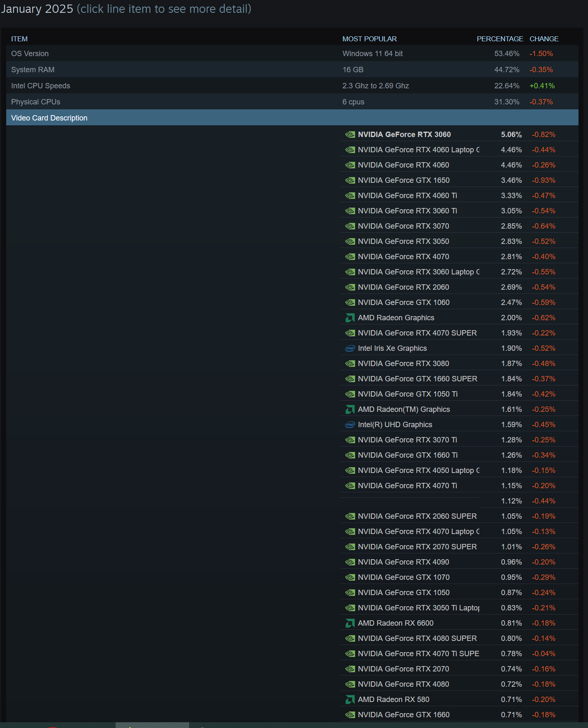This screenshot has height=728, width=588.
Task: Click NVIDIA icon next to GTX 1070
Action: [350, 577]
